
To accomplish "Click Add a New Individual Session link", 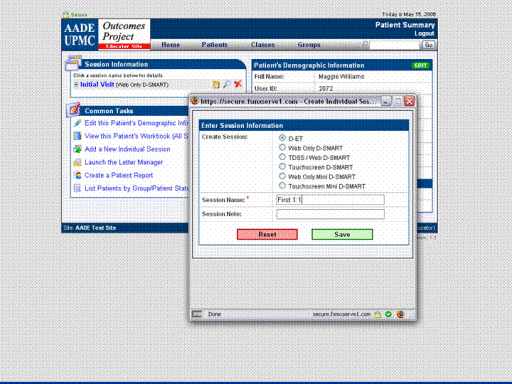I will (x=127, y=149).
